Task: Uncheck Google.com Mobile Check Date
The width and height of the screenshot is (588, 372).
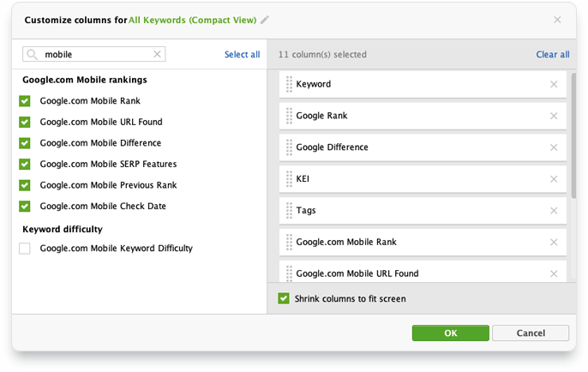Action: [25, 206]
